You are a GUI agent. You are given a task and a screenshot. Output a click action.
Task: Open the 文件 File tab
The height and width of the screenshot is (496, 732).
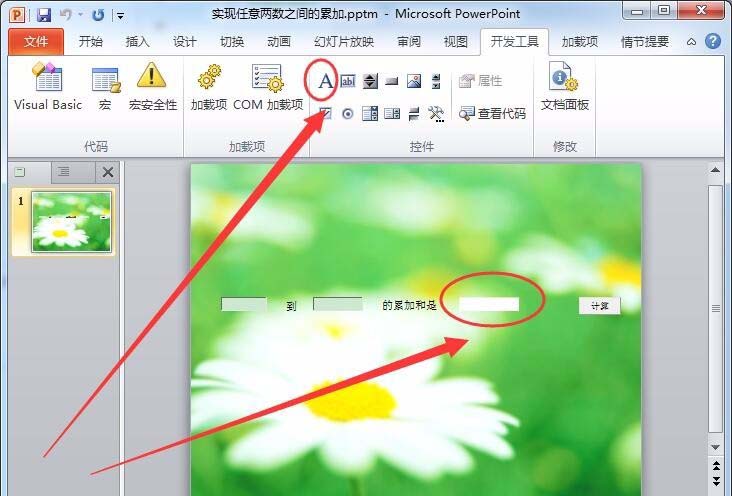(x=36, y=42)
